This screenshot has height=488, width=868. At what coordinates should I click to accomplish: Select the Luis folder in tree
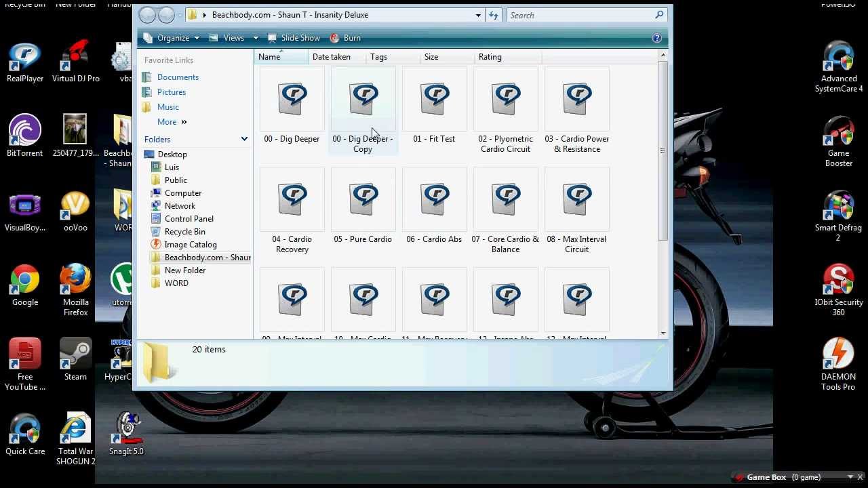point(172,167)
